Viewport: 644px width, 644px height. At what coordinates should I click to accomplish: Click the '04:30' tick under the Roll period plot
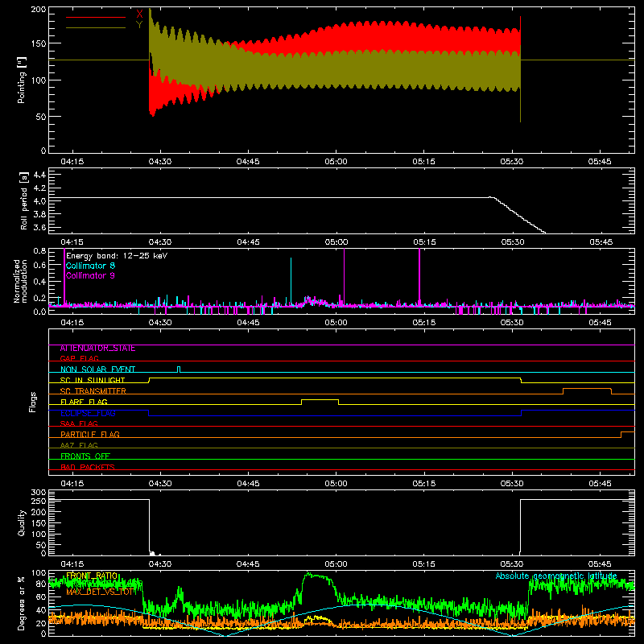click(x=160, y=242)
